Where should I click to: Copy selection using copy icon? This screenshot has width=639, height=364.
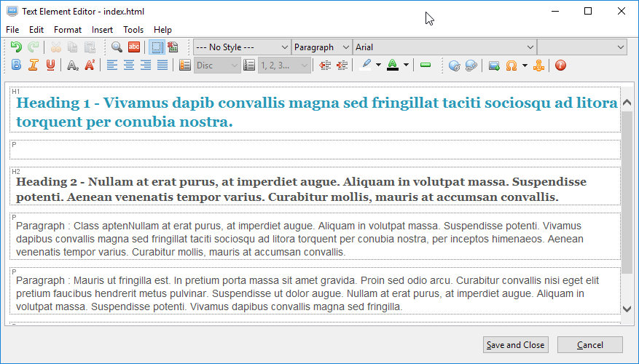73,47
